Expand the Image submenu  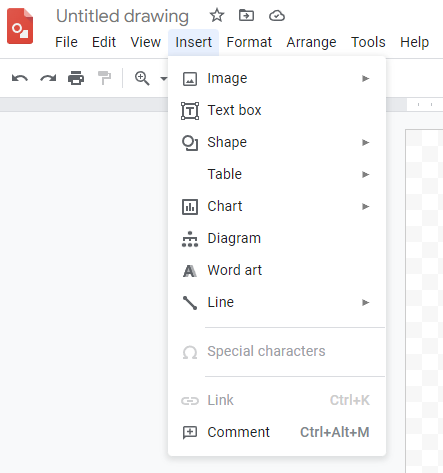tap(277, 78)
